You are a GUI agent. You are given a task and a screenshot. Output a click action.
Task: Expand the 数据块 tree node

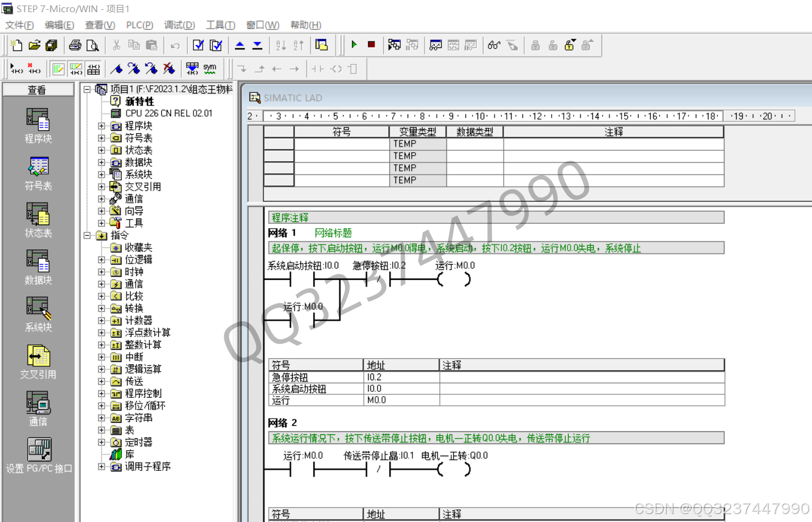click(x=102, y=162)
